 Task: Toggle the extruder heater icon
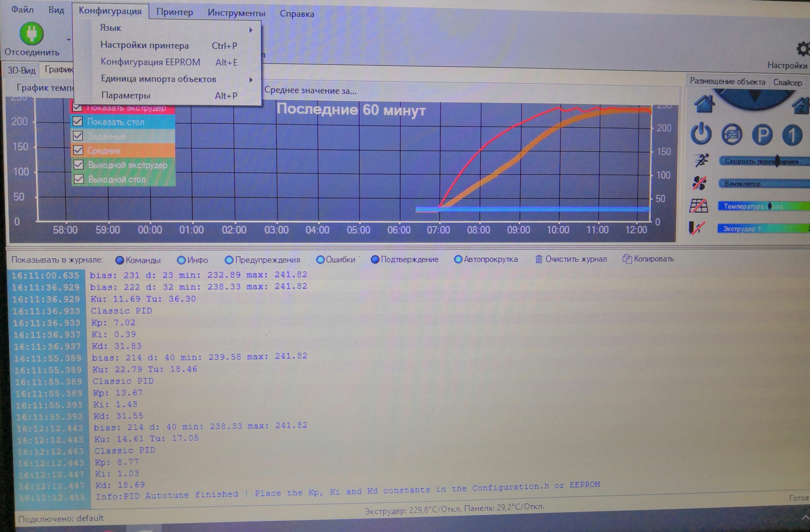pyautogui.click(x=697, y=228)
